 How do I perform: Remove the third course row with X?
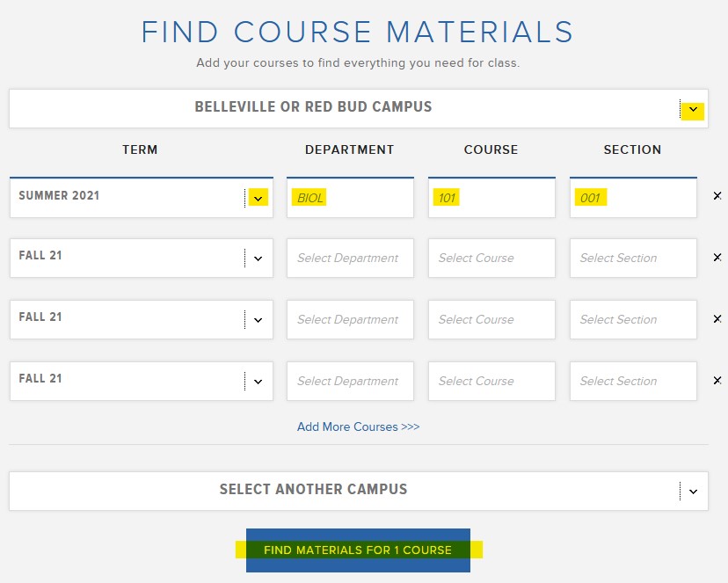(717, 319)
